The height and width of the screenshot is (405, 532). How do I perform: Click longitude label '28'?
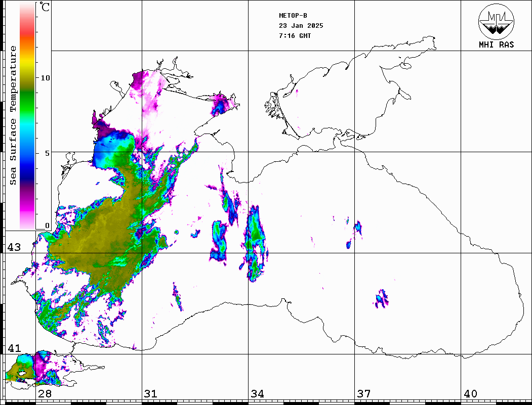45,394
